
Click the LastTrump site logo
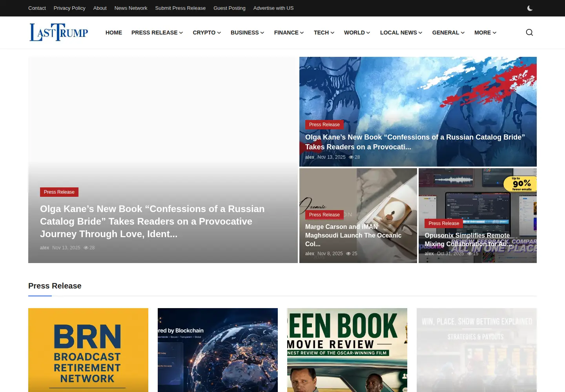coord(59,33)
